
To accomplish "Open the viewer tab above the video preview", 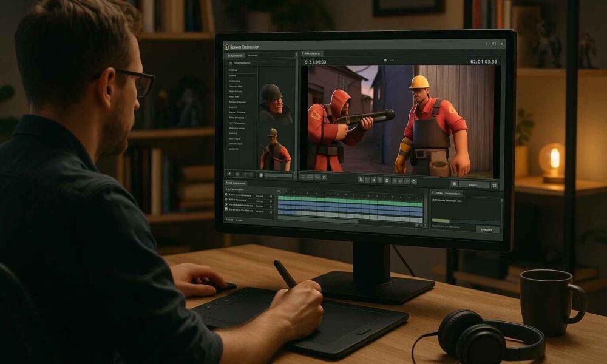I will point(312,53).
